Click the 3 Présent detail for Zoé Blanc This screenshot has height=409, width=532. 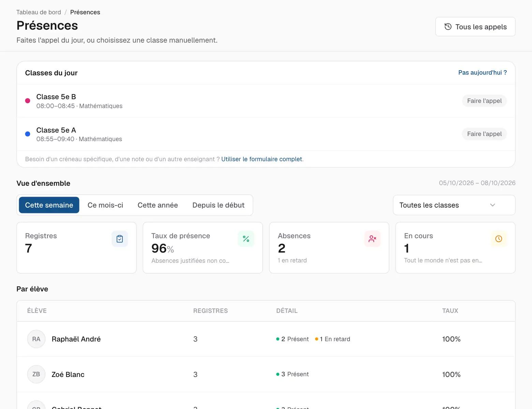point(293,374)
